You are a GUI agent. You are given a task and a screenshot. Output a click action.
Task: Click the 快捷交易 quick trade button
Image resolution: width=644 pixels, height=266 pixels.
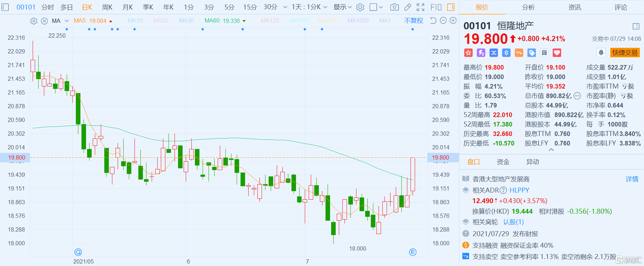click(625, 53)
